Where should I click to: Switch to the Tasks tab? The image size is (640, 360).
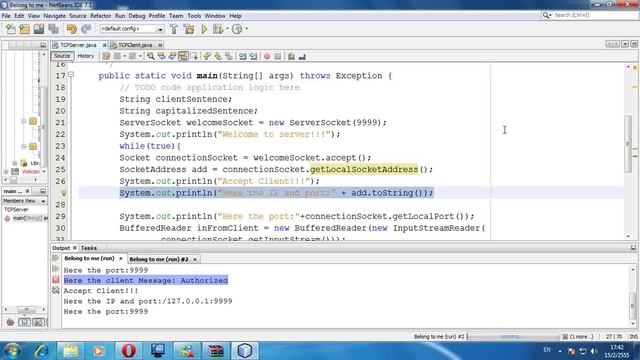click(x=89, y=248)
